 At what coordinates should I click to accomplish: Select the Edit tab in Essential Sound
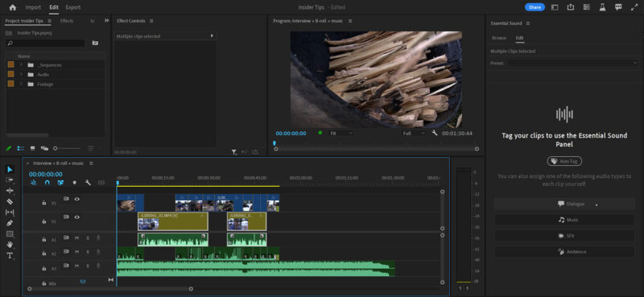(x=519, y=38)
